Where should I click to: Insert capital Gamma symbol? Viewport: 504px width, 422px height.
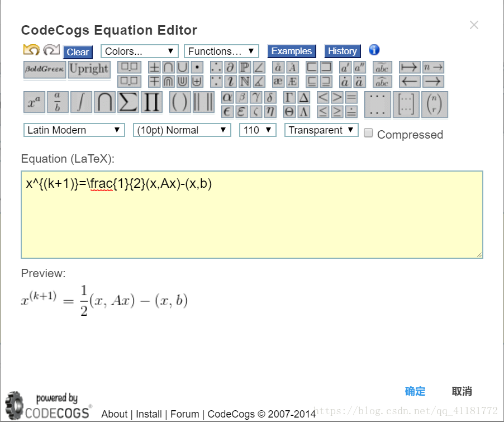(289, 97)
